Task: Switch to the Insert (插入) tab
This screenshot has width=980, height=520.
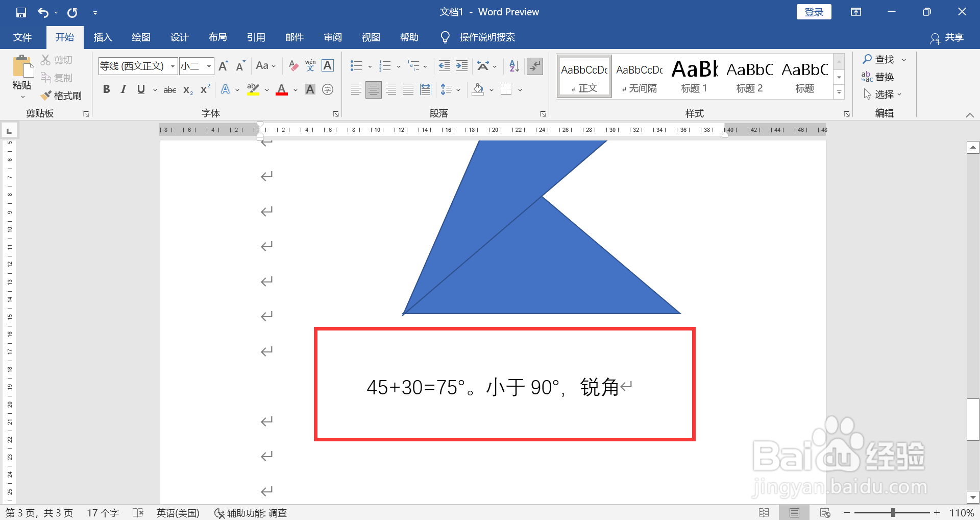Action: pyautogui.click(x=103, y=37)
